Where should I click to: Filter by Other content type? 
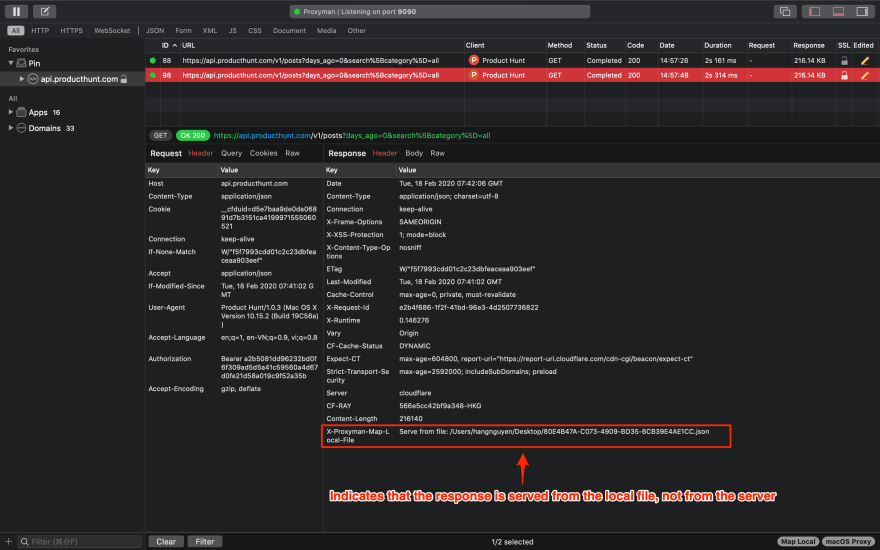(x=356, y=30)
